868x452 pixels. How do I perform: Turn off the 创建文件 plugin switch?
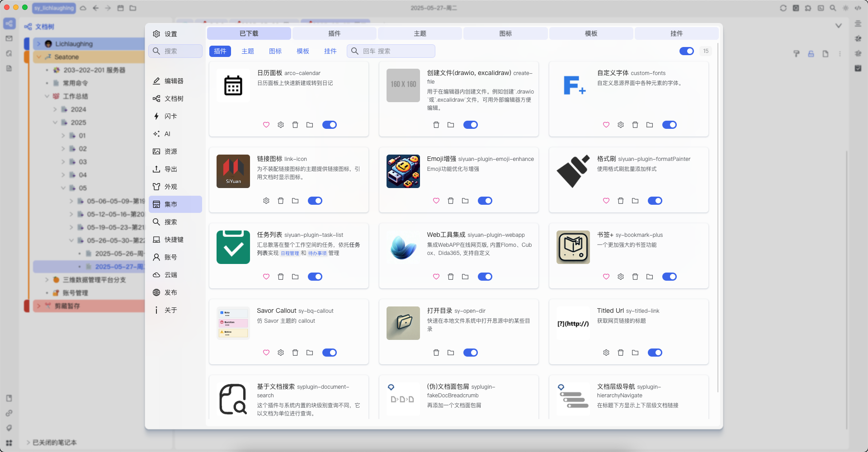[471, 125]
